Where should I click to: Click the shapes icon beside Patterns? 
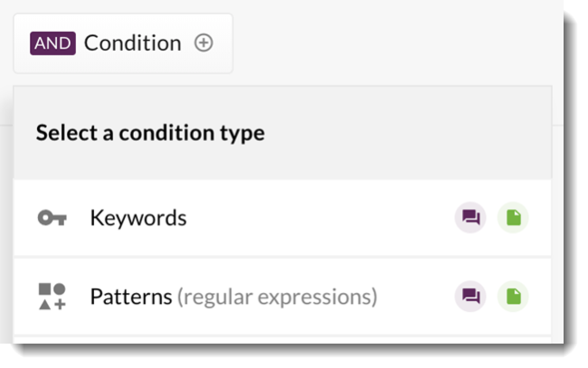click(52, 297)
